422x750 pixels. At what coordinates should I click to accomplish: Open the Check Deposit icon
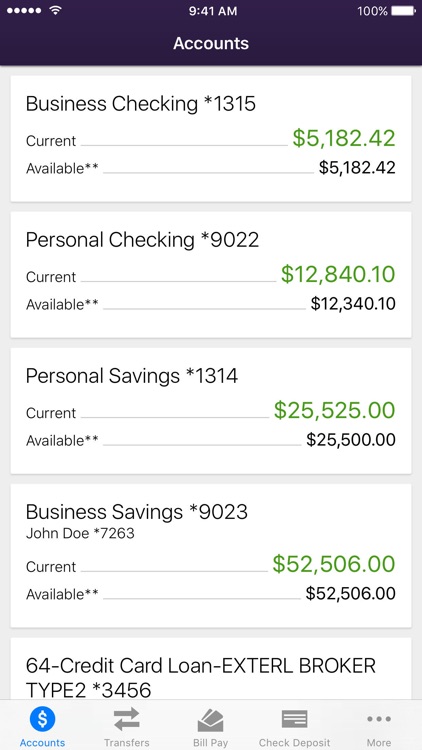pos(294,719)
